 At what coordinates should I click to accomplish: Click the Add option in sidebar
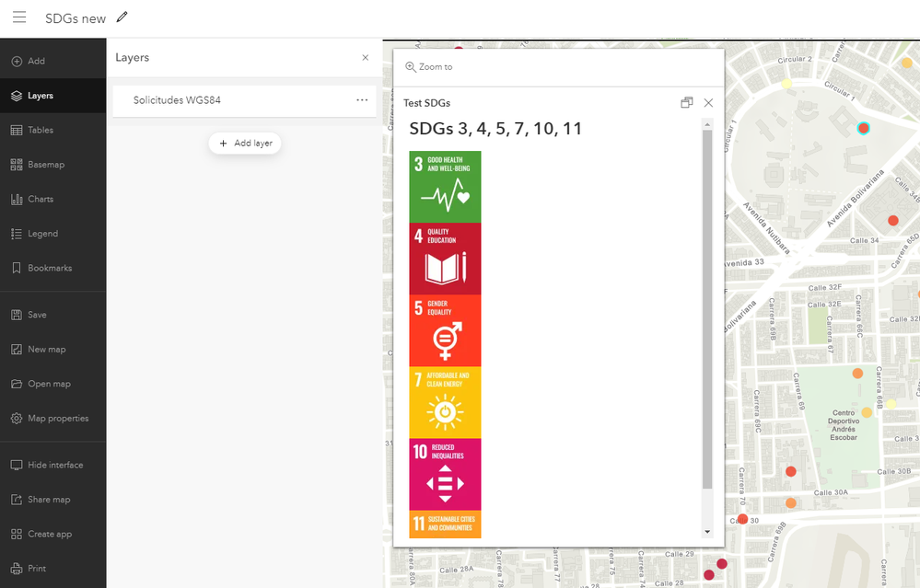click(x=52, y=61)
